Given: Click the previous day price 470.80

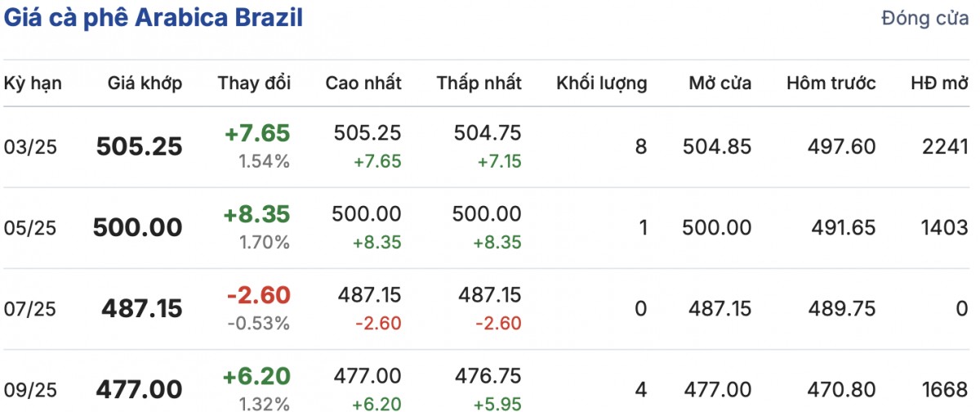Looking at the screenshot, I should click(x=844, y=390).
